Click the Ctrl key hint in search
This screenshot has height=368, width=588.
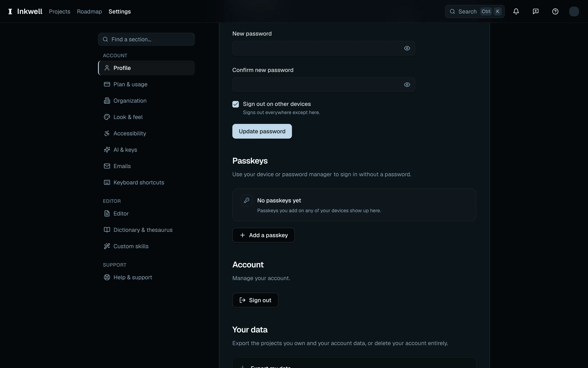pyautogui.click(x=486, y=11)
